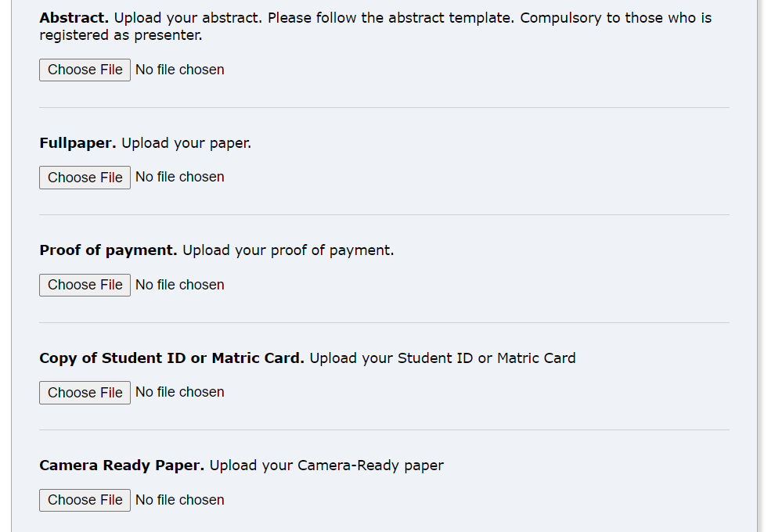Click 'Upload your paper.' description text
782x532 pixels.
click(186, 144)
